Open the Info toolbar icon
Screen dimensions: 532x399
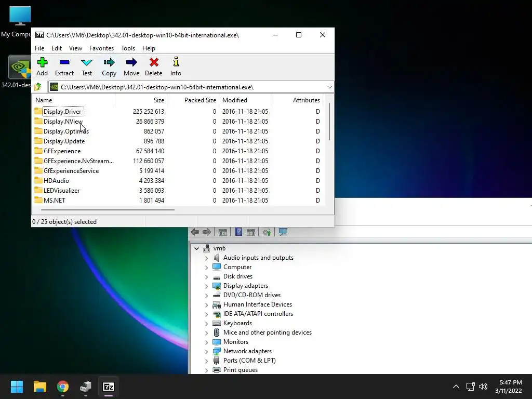pos(176,66)
